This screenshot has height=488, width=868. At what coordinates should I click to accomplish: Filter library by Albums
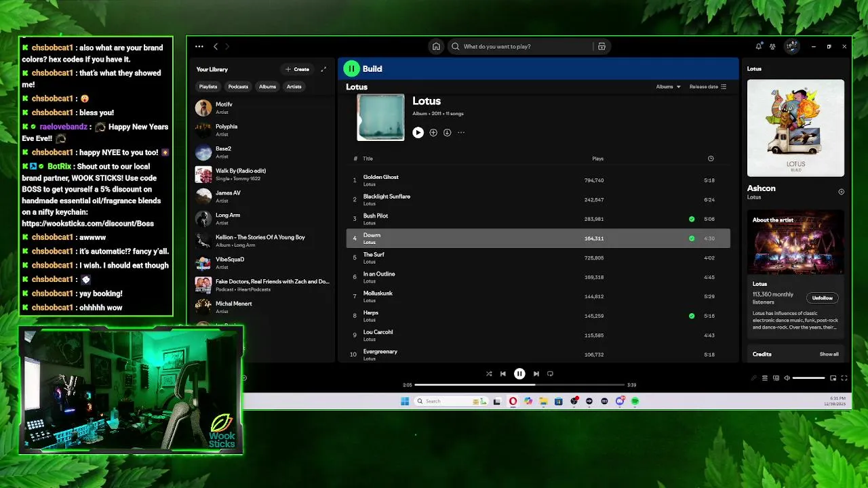pos(267,87)
